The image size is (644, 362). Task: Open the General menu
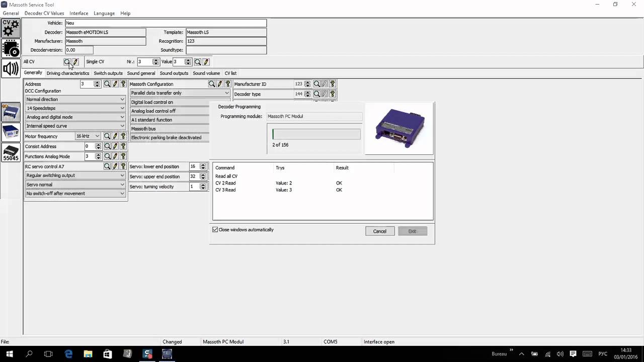(11, 14)
